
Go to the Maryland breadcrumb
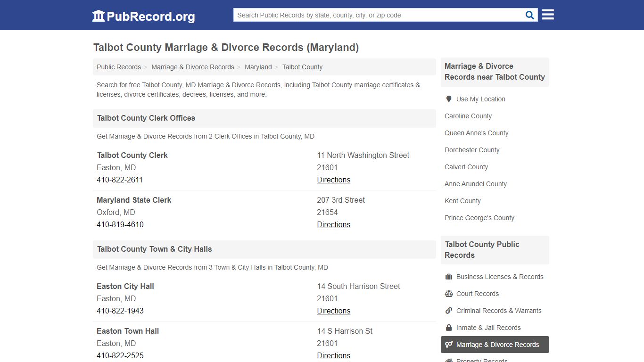pos(258,67)
